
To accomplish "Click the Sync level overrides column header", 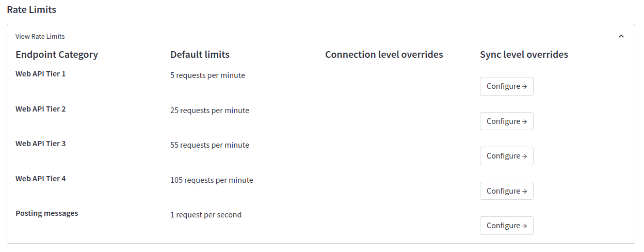I will [x=524, y=55].
